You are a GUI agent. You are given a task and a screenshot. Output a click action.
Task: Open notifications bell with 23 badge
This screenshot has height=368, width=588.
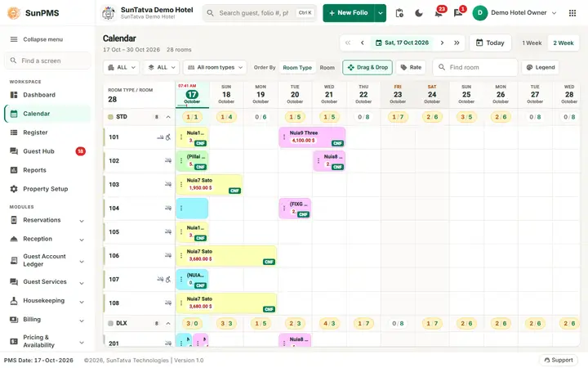tap(439, 14)
